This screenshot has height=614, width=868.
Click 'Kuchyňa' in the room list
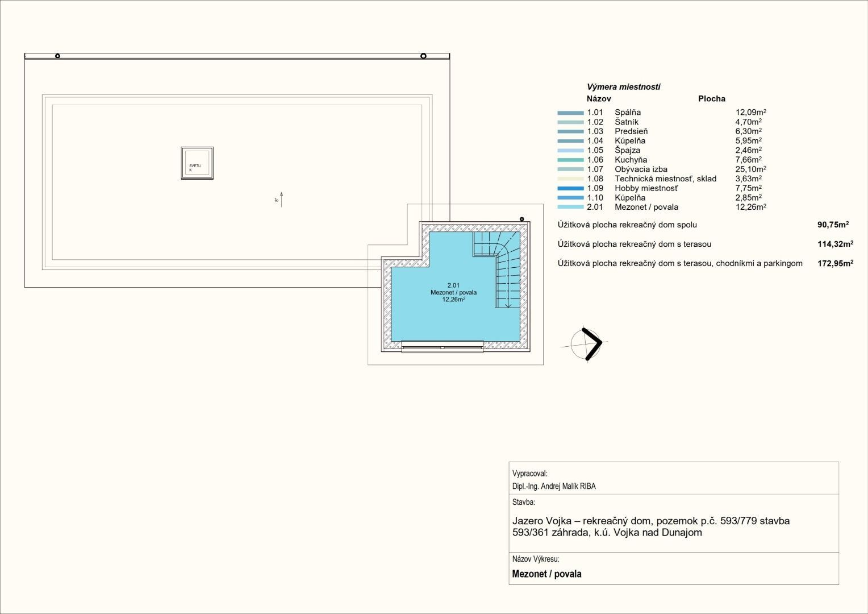631,160
